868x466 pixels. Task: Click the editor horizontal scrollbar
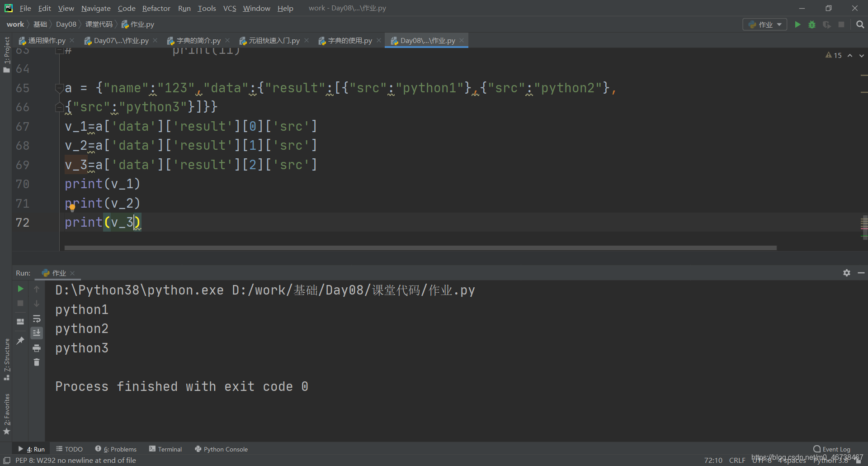(x=420, y=248)
